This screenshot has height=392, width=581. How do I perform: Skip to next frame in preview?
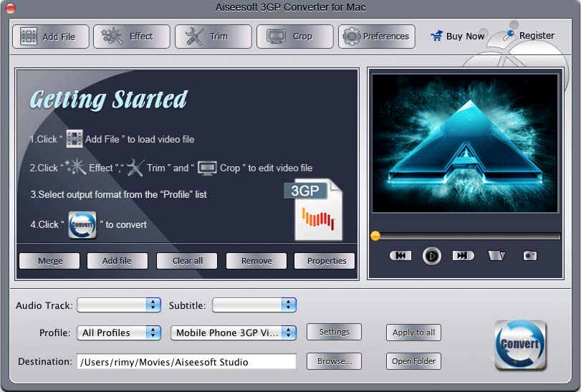[x=463, y=256]
